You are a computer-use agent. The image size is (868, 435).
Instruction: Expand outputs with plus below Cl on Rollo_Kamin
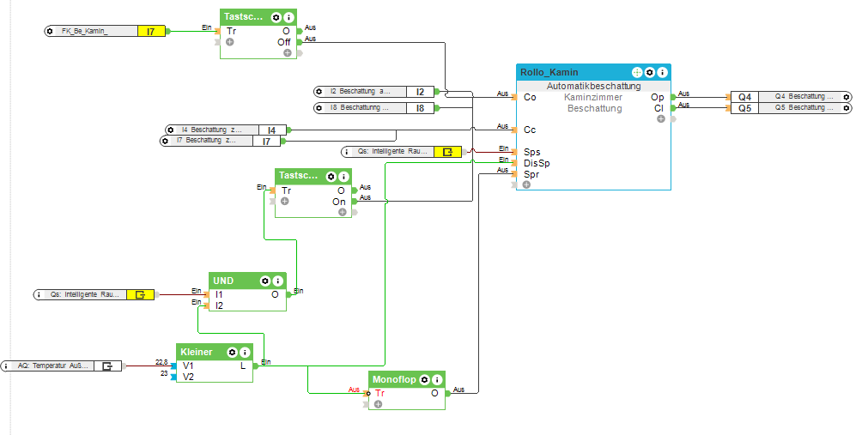coord(660,119)
